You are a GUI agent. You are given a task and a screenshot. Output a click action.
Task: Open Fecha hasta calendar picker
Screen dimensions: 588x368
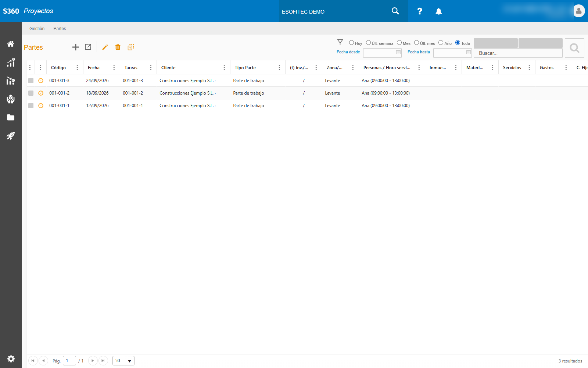pyautogui.click(x=469, y=52)
